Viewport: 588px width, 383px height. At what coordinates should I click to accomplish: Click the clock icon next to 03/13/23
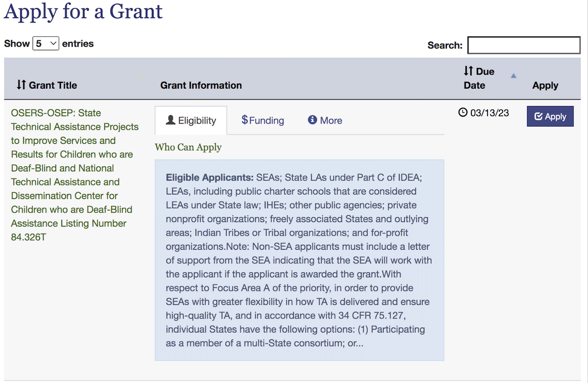(x=463, y=113)
